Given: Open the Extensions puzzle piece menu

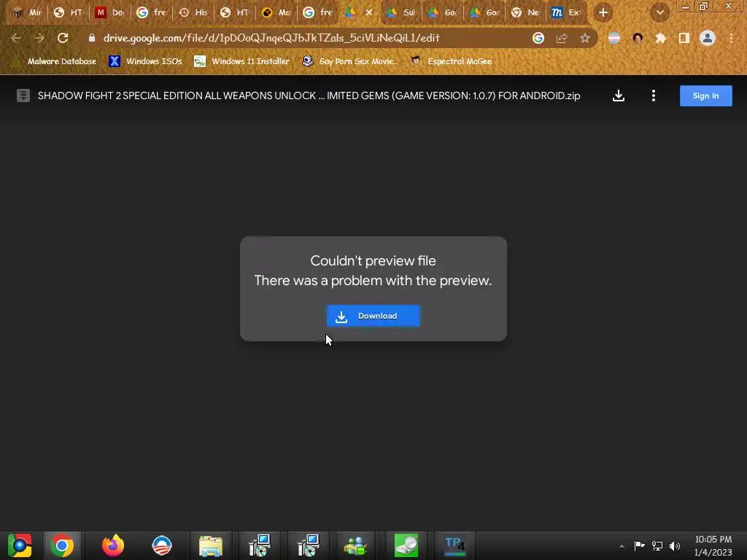Looking at the screenshot, I should pyautogui.click(x=660, y=38).
